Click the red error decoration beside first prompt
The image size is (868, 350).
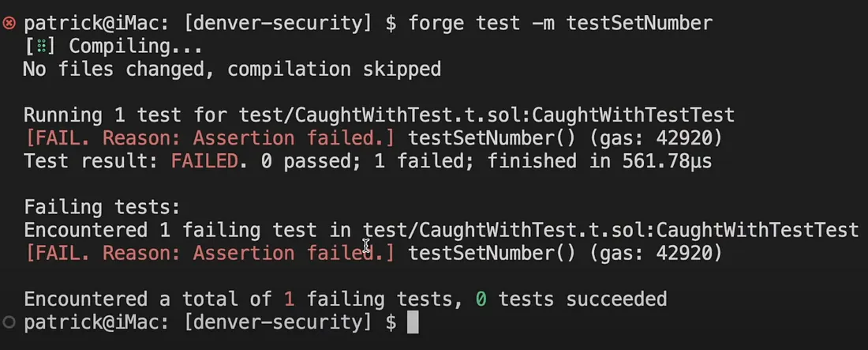[x=9, y=23]
